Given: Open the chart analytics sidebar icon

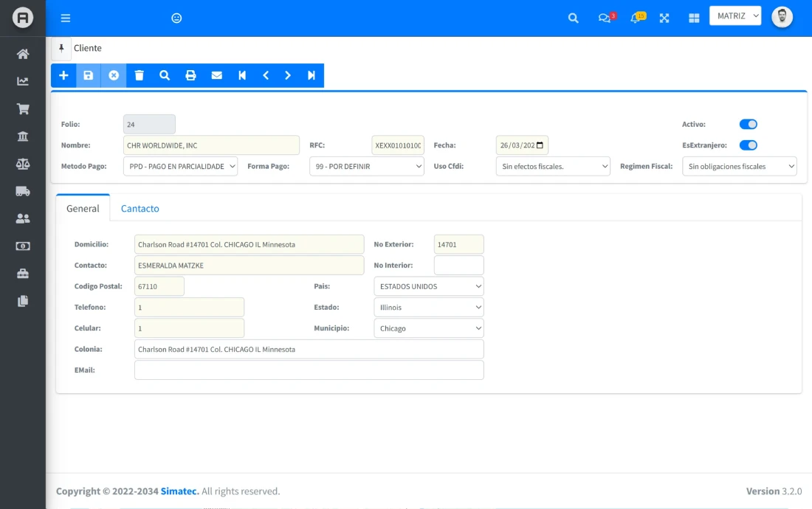Looking at the screenshot, I should pos(23,81).
